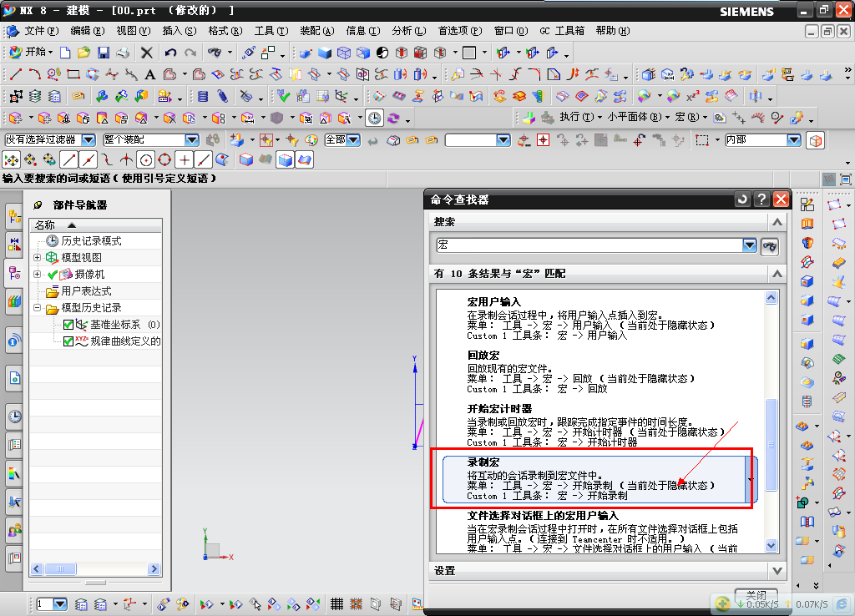Open the 帮助(H) menu
The width and height of the screenshot is (855, 616).
click(613, 31)
